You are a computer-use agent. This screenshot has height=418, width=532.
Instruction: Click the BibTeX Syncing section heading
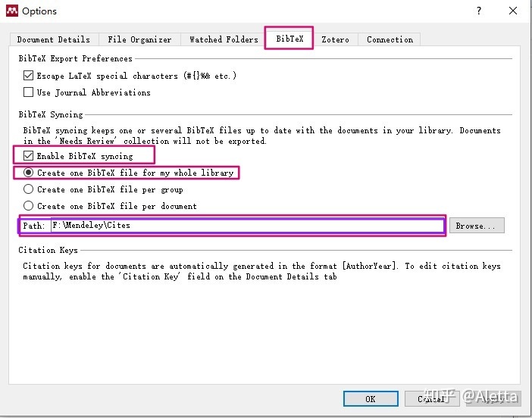point(51,114)
